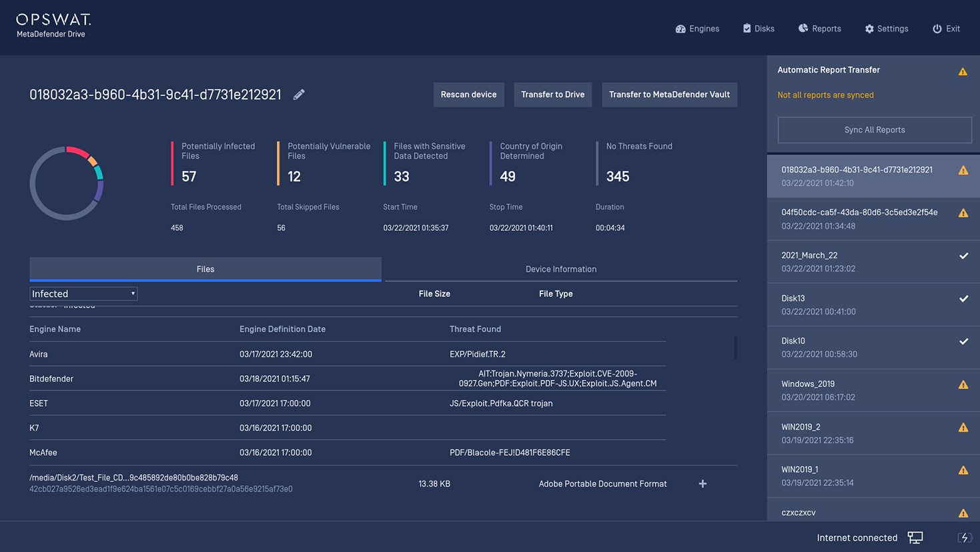Click warning icon on 04f50cdc report
The height and width of the screenshot is (552, 980).
(x=963, y=213)
